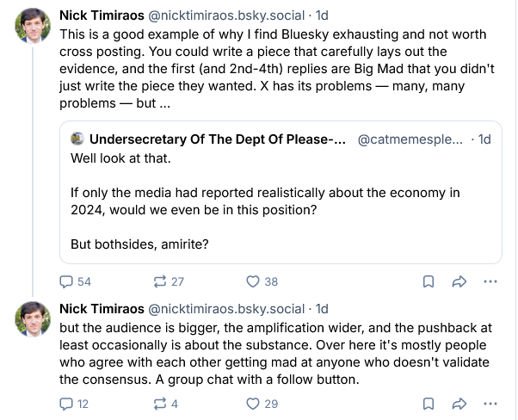The height and width of the screenshot is (420, 518).
Task: Open @nicktimiraos.bsky.social handle on second post
Action: (x=227, y=308)
